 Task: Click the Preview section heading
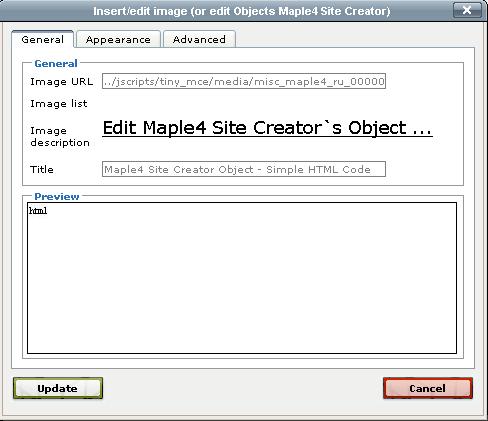point(57,196)
